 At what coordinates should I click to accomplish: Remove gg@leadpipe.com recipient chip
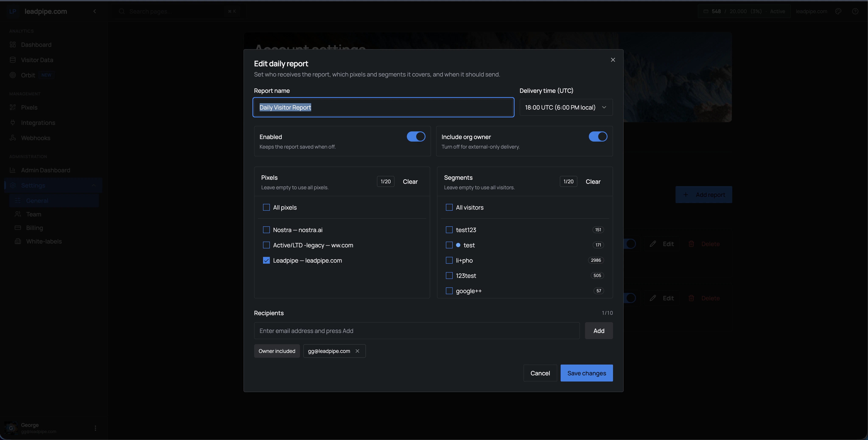tap(357, 351)
